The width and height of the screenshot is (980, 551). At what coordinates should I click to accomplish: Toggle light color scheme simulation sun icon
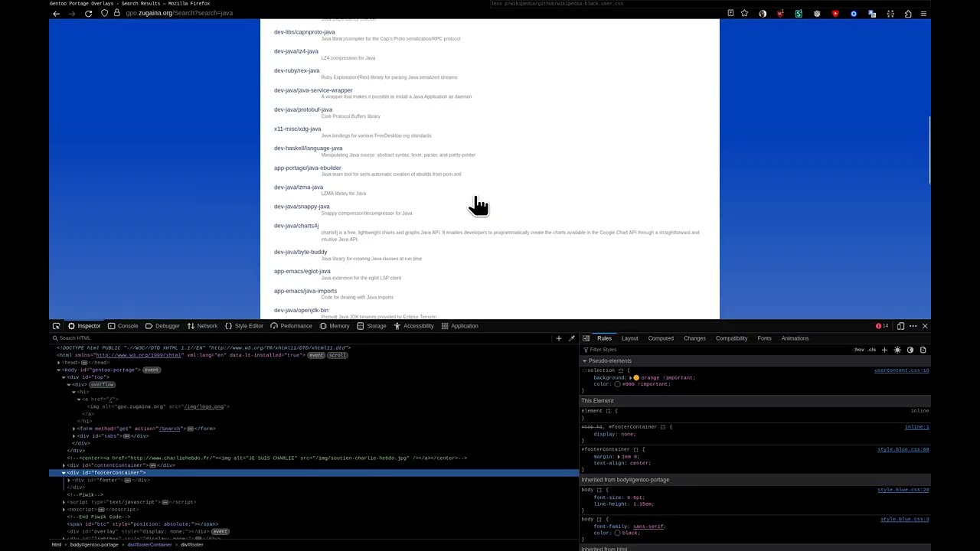point(897,350)
